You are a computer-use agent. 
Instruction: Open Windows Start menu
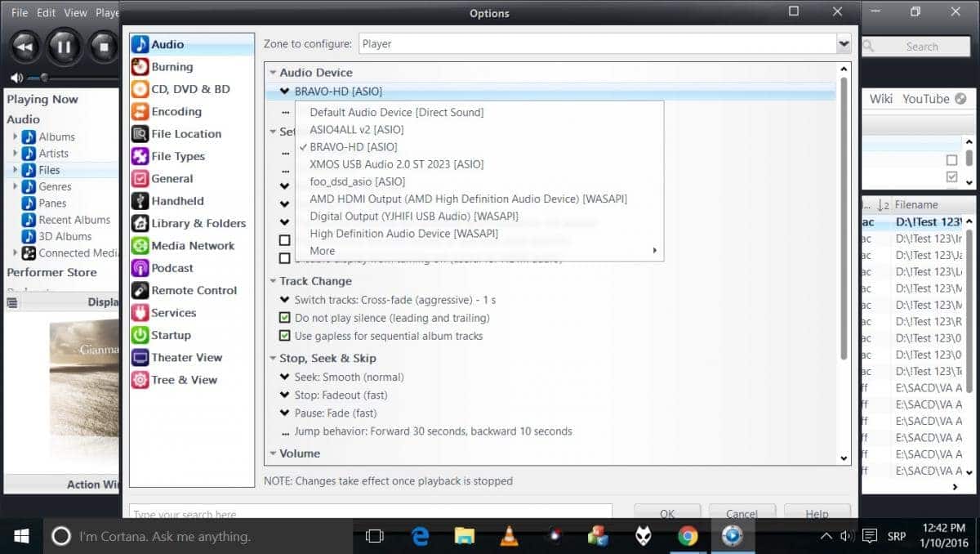[x=21, y=536]
